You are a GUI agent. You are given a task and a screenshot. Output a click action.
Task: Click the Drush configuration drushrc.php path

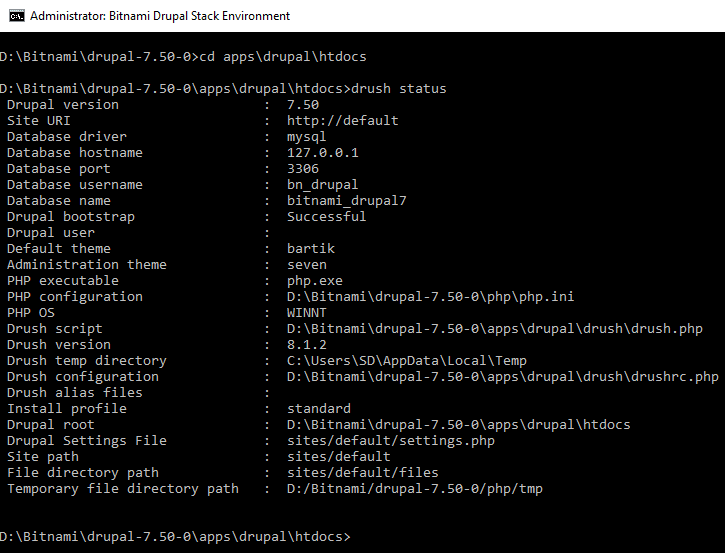(x=503, y=376)
